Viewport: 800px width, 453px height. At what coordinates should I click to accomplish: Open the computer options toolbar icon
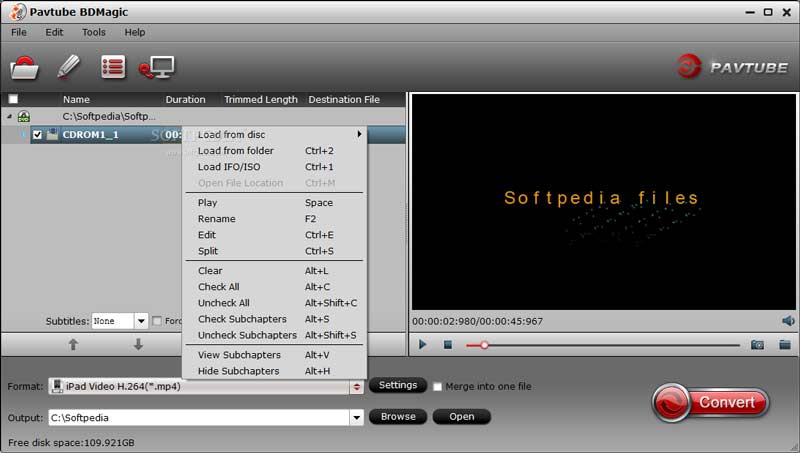point(157,67)
